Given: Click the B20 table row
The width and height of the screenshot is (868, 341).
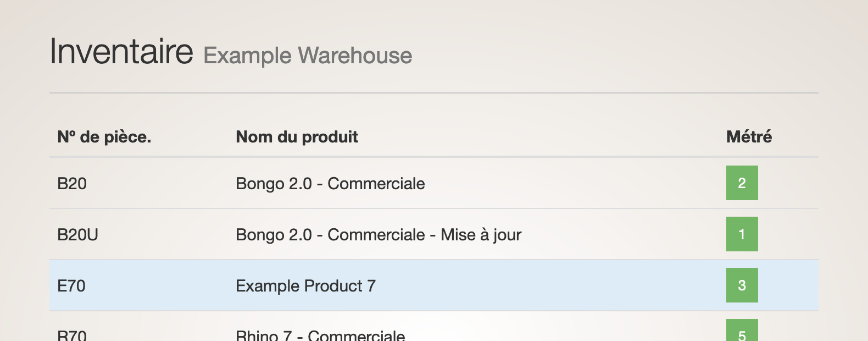Looking at the screenshot, I should (434, 183).
